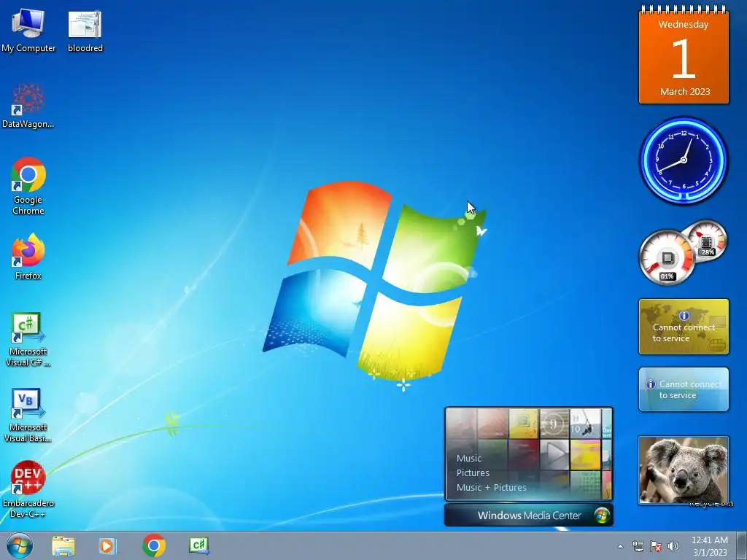Click the Windows logo on the Media Center bar
The image size is (747, 560).
tap(602, 516)
